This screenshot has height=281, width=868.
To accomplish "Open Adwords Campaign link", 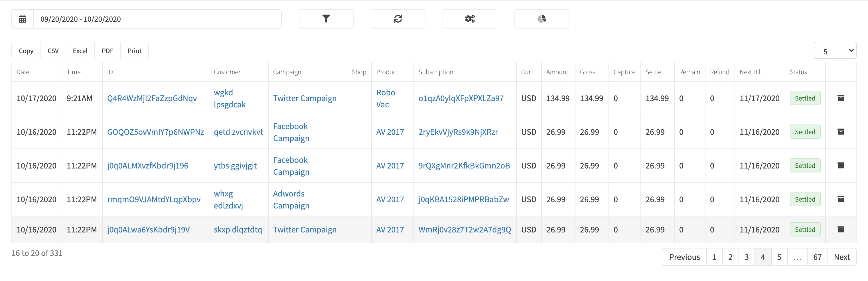I will tap(291, 199).
